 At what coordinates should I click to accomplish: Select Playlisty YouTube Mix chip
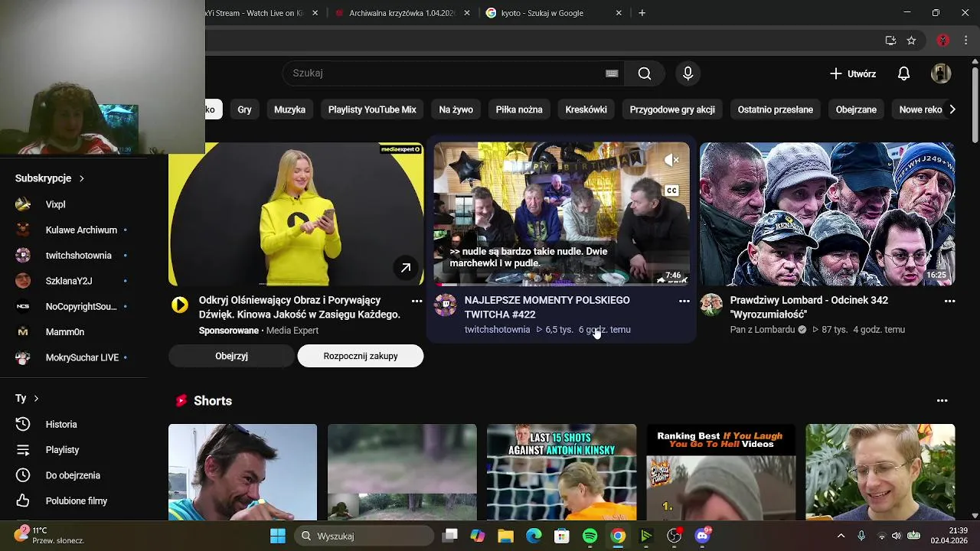pyautogui.click(x=372, y=109)
